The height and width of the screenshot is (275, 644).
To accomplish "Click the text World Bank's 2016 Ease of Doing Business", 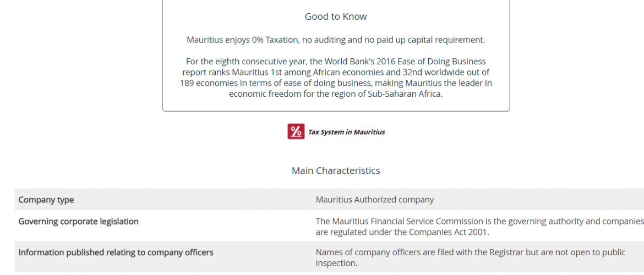I will pos(405,61).
